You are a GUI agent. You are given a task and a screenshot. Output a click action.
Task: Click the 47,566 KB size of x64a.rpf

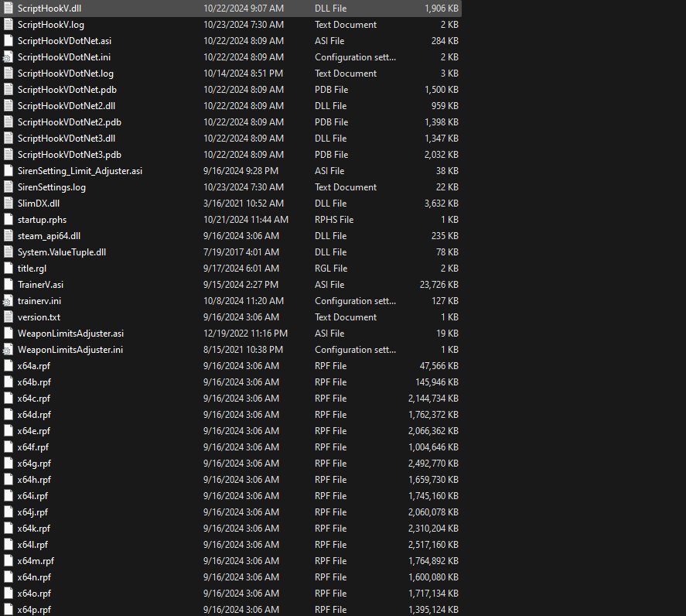439,365
